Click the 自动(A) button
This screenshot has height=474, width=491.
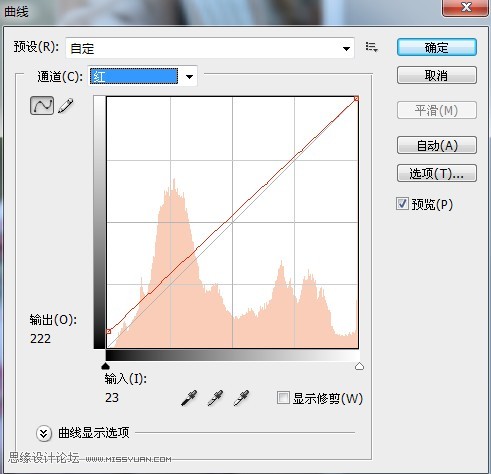[437, 145]
